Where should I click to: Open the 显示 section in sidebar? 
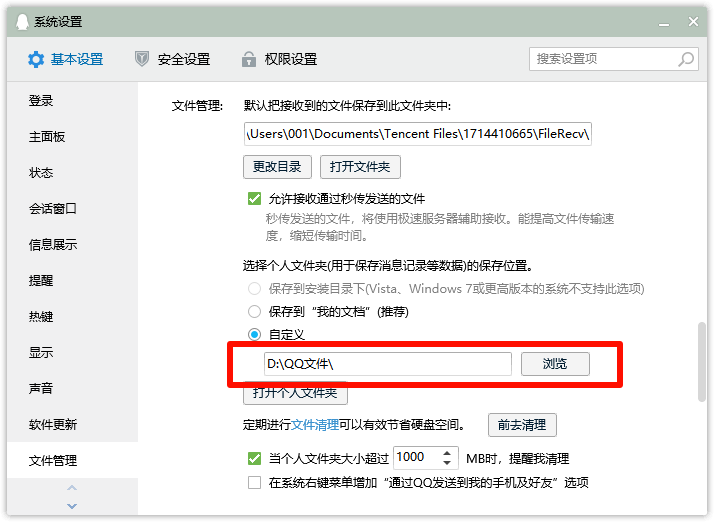pyautogui.click(x=72, y=353)
